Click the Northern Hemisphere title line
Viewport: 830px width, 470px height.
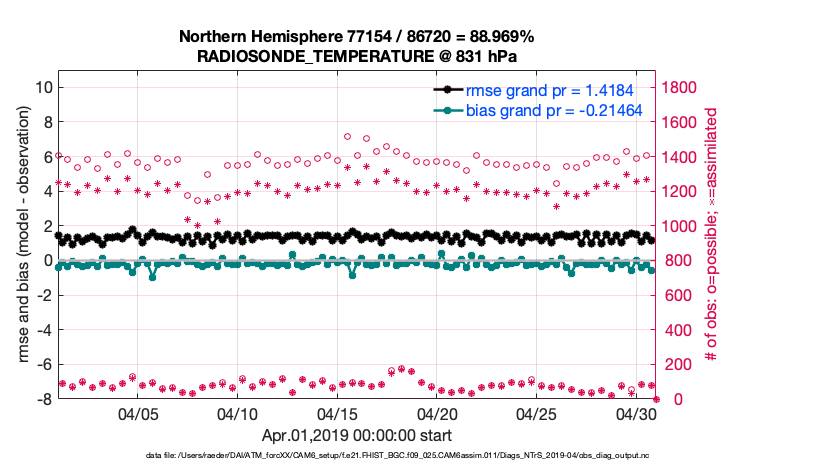pos(356,37)
